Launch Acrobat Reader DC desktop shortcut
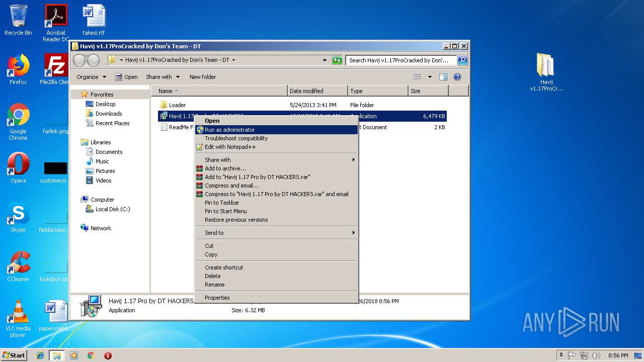This screenshot has height=362, width=644. tap(56, 23)
